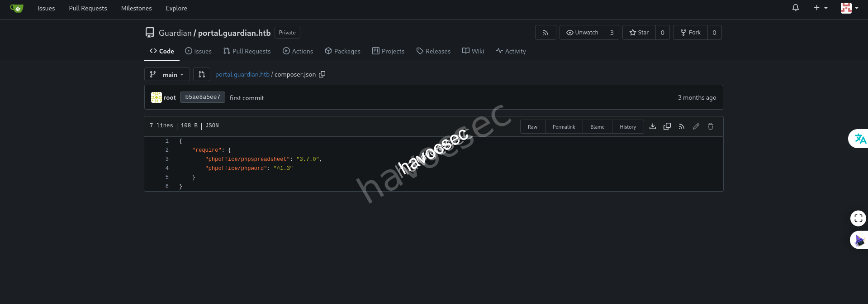
Task: Copy the file content
Action: click(667, 126)
